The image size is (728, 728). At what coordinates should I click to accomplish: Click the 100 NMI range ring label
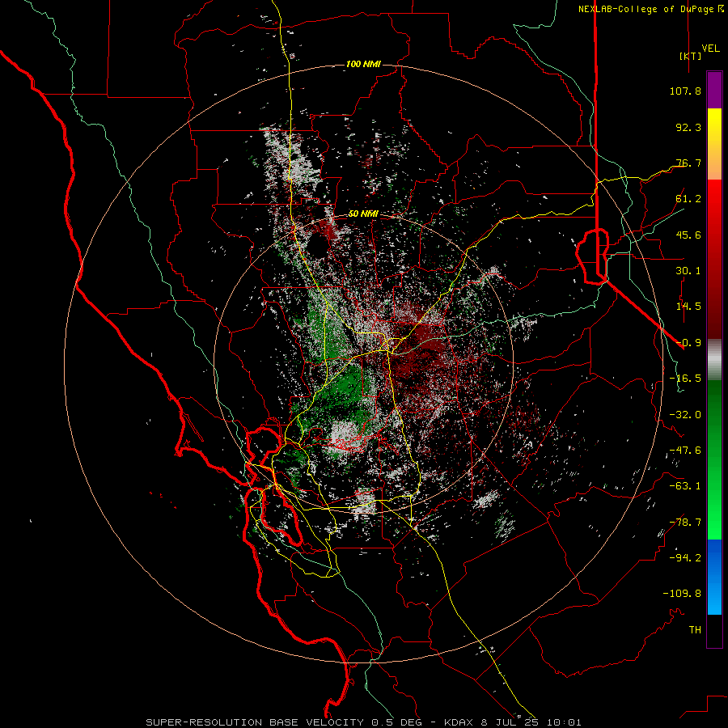click(363, 64)
